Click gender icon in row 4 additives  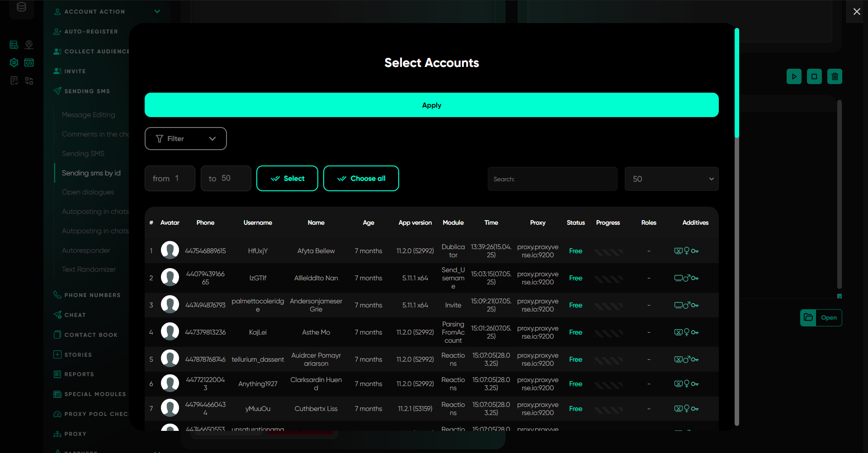click(x=687, y=332)
